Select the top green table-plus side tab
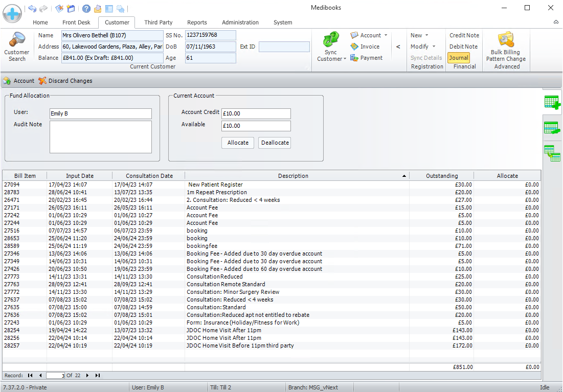 pos(552,102)
